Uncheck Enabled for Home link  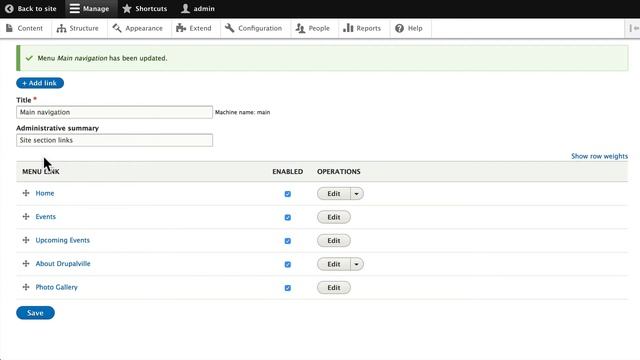pos(288,194)
